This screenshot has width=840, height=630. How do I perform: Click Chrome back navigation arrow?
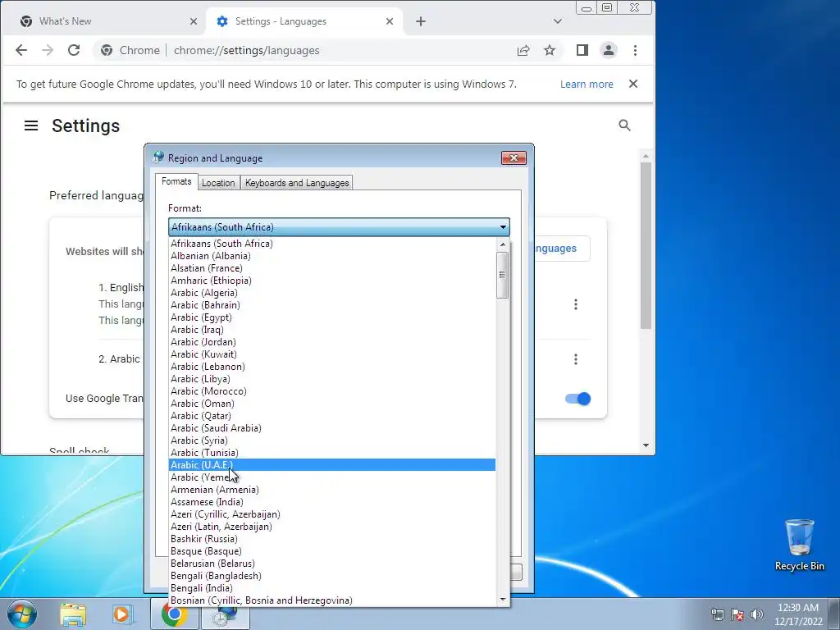[21, 50]
